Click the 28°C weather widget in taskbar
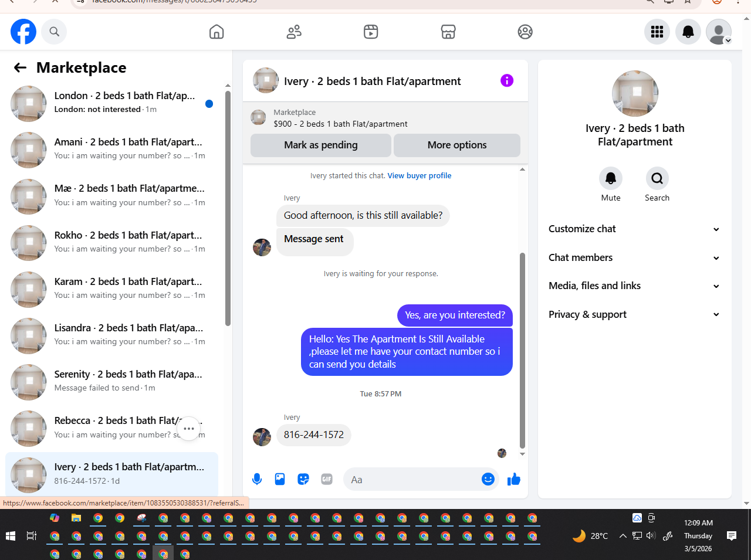The width and height of the screenshot is (751, 560). 590,536
